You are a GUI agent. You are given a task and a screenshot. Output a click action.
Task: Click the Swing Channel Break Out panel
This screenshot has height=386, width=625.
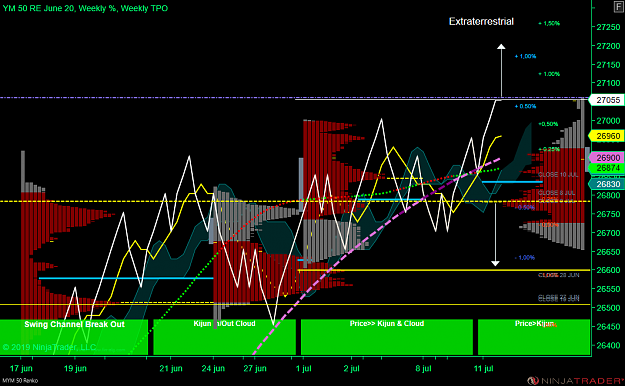[74, 337]
